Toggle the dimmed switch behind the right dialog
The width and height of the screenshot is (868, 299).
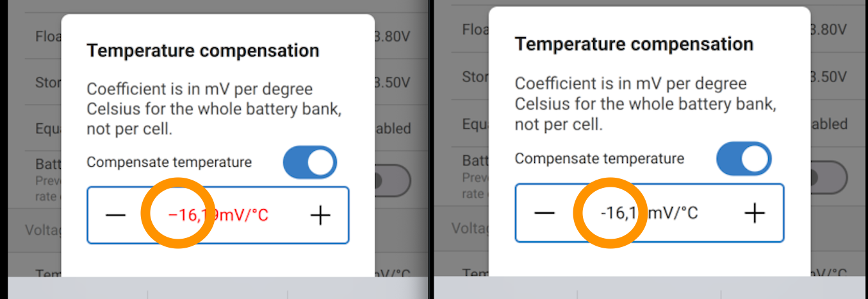[x=828, y=176]
